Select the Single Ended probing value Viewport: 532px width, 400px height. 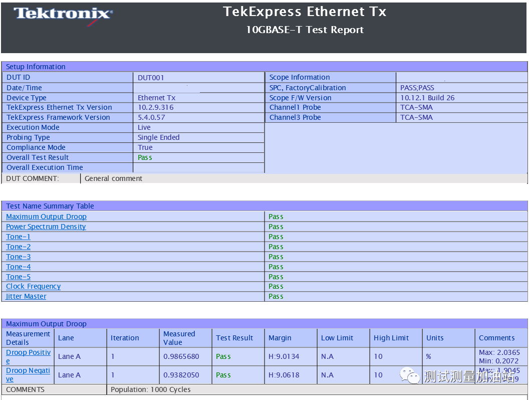point(158,137)
